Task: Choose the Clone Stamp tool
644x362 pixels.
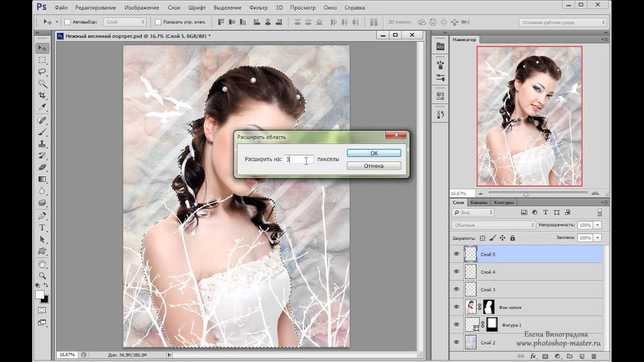Action: pyautogui.click(x=42, y=144)
